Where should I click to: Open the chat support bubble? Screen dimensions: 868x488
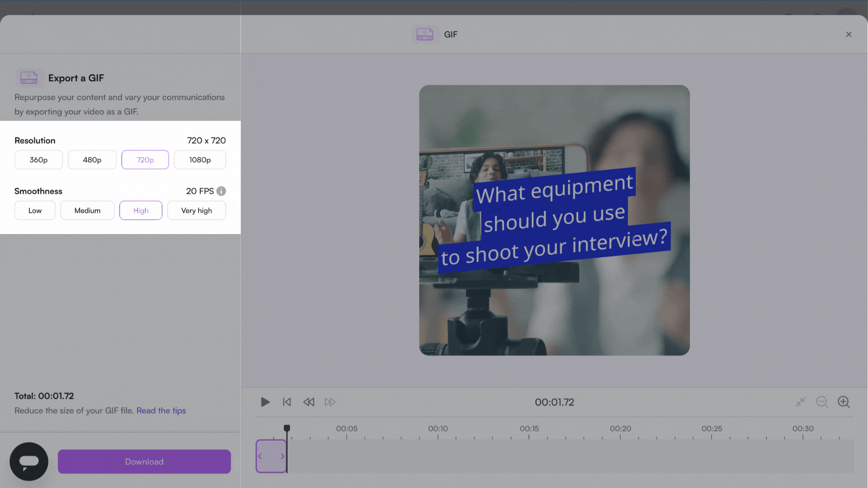tap(29, 461)
